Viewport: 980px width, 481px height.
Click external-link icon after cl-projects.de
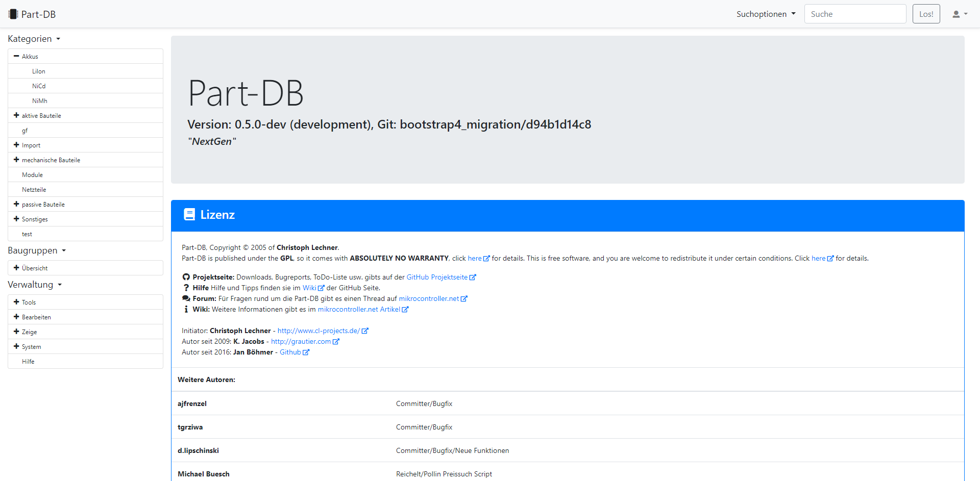pyautogui.click(x=365, y=331)
